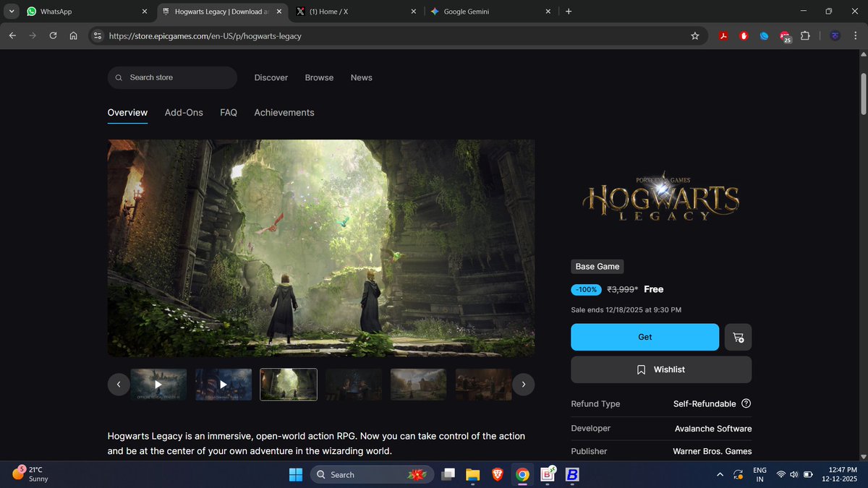Image resolution: width=868 pixels, height=488 pixels.
Task: Open the blue B app in taskbar
Action: 572,474
